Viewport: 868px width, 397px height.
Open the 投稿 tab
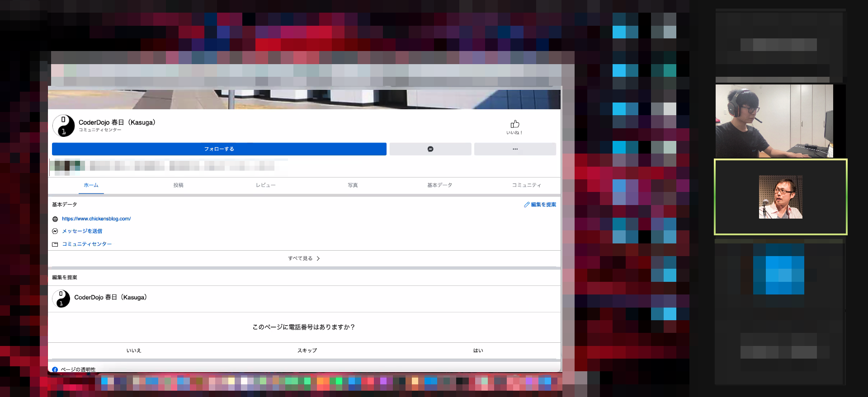178,185
